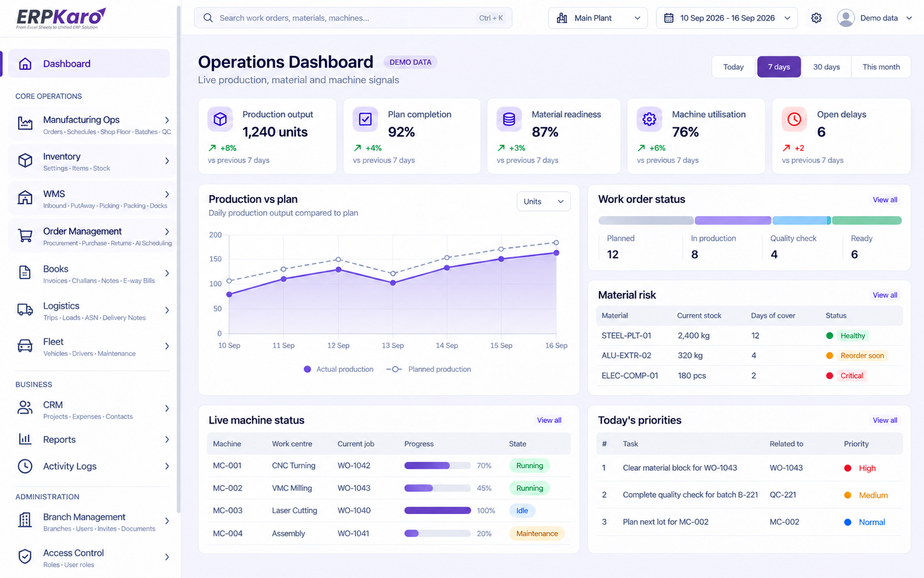Click the DEMO DATA badge
The width and height of the screenshot is (924, 578).
[x=410, y=62]
